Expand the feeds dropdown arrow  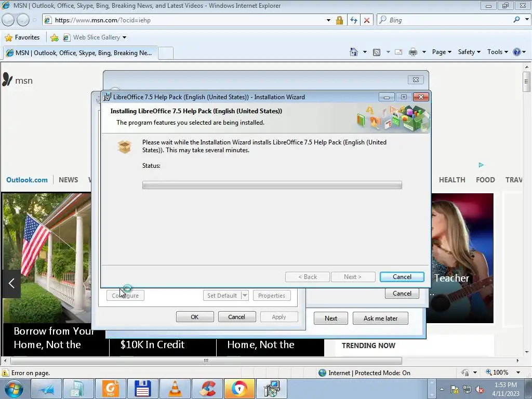pos(388,52)
